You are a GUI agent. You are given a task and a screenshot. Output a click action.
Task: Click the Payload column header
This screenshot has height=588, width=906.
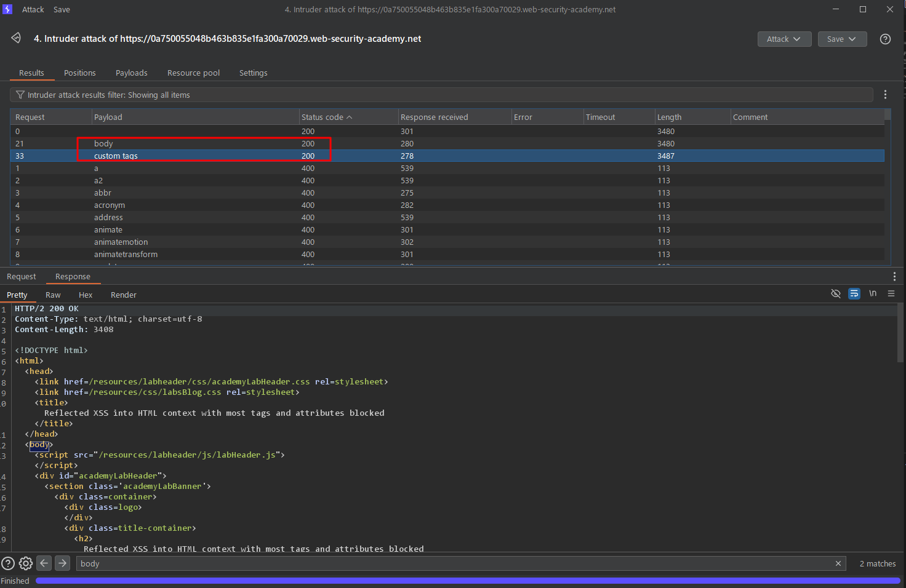pyautogui.click(x=196, y=117)
